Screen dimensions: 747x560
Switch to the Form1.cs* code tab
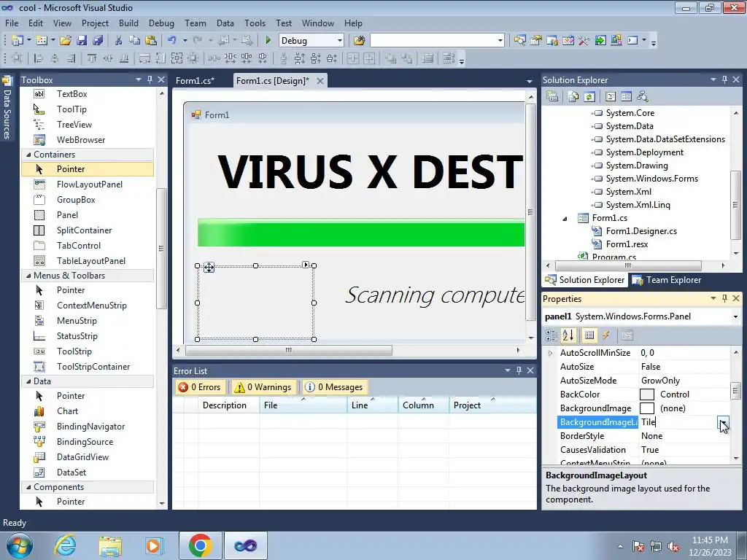pyautogui.click(x=195, y=80)
